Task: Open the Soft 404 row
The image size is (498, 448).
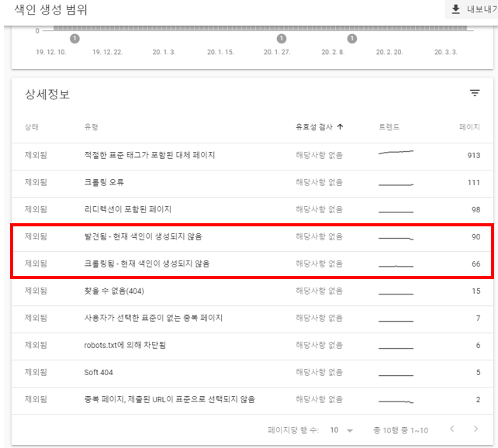Action: click(252, 372)
